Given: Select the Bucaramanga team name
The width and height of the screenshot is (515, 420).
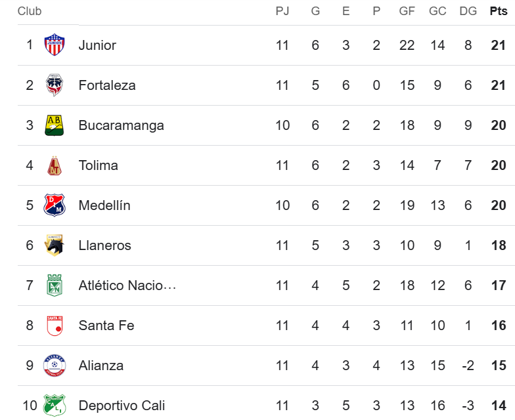Looking at the screenshot, I should (121, 125).
